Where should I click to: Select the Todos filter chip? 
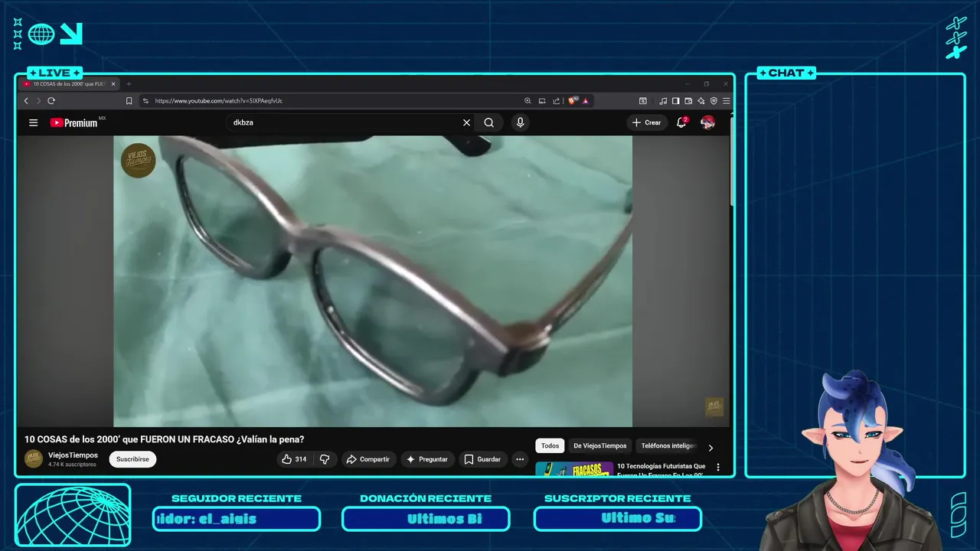[550, 445]
